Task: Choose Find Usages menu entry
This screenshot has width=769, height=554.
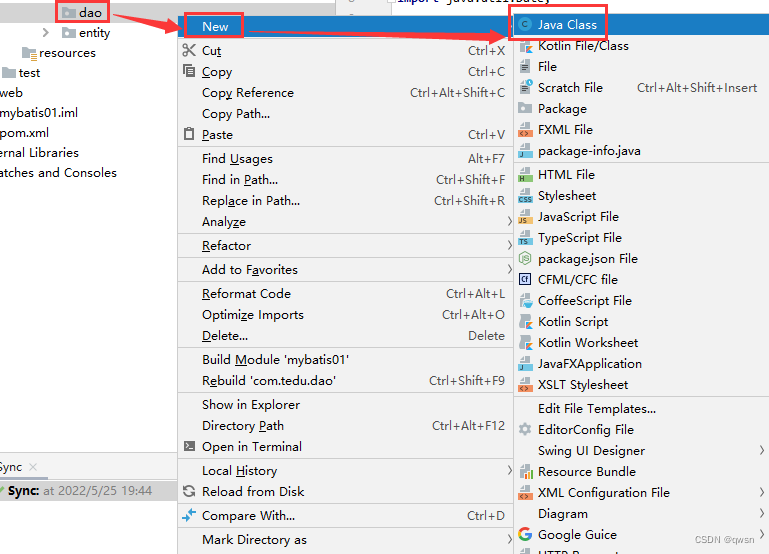Action: click(x=346, y=159)
